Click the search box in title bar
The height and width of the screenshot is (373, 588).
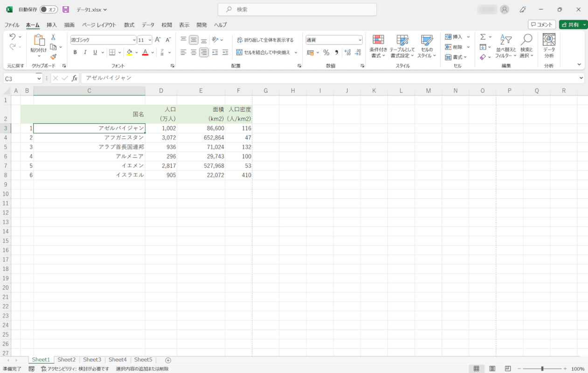click(297, 9)
